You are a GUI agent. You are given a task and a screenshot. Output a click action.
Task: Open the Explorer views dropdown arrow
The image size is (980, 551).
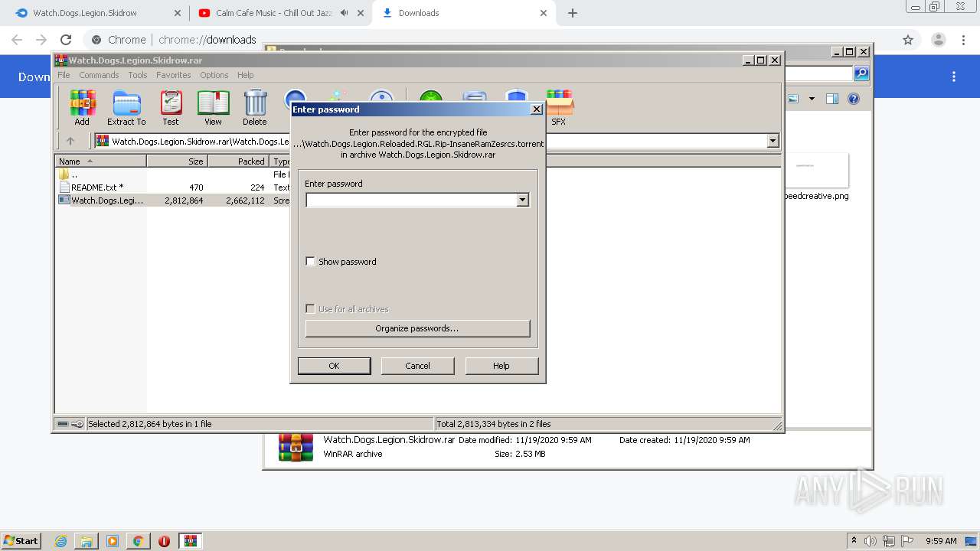click(x=812, y=99)
